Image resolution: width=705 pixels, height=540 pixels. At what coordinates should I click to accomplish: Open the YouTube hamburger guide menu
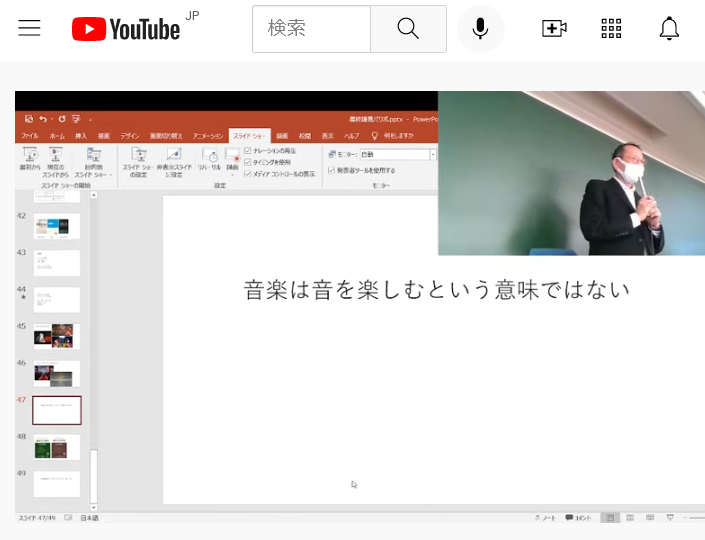[29, 28]
